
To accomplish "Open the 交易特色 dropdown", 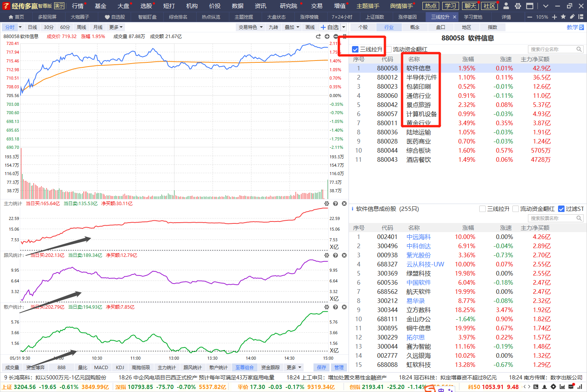I will 251,27.
